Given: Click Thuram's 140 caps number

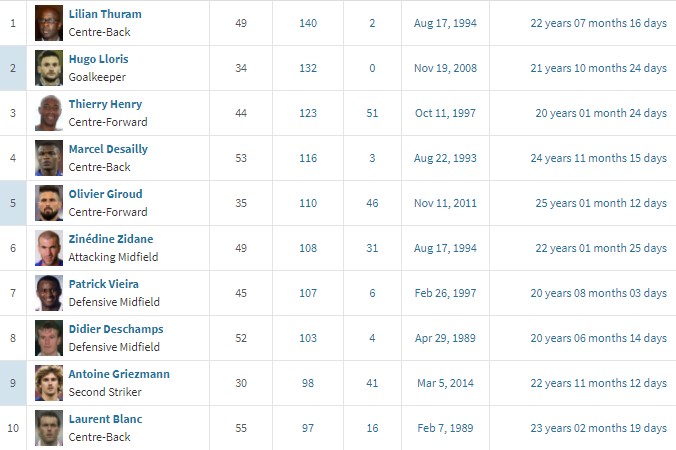Looking at the screenshot, I should (x=308, y=23).
